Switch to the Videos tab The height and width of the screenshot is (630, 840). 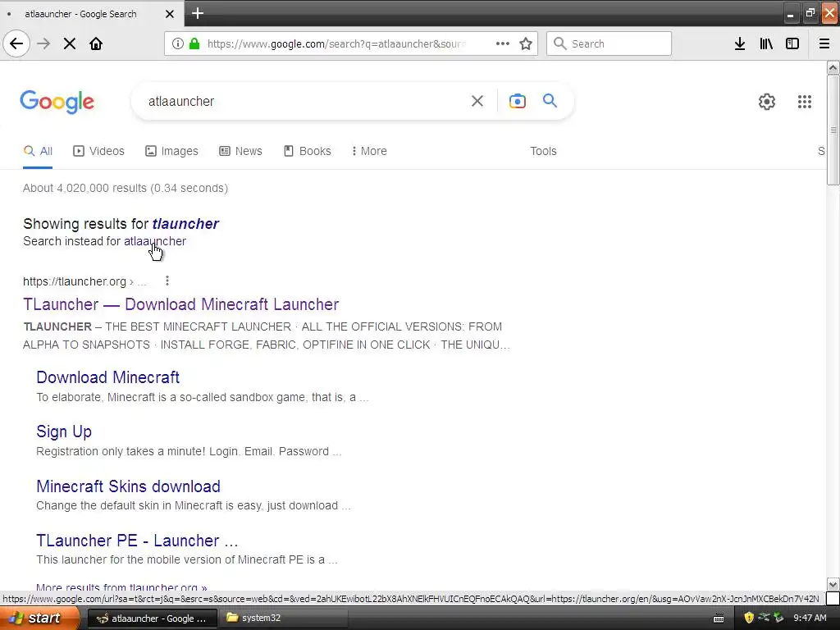(98, 151)
